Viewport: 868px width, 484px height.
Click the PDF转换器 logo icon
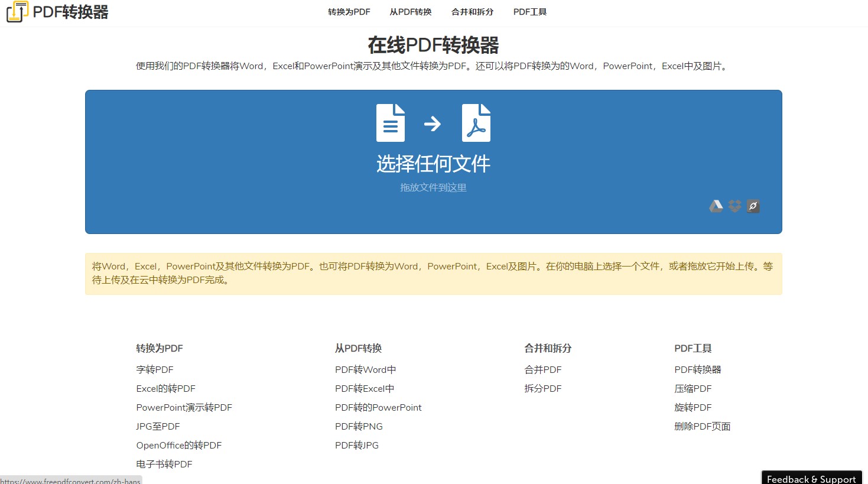coord(17,12)
